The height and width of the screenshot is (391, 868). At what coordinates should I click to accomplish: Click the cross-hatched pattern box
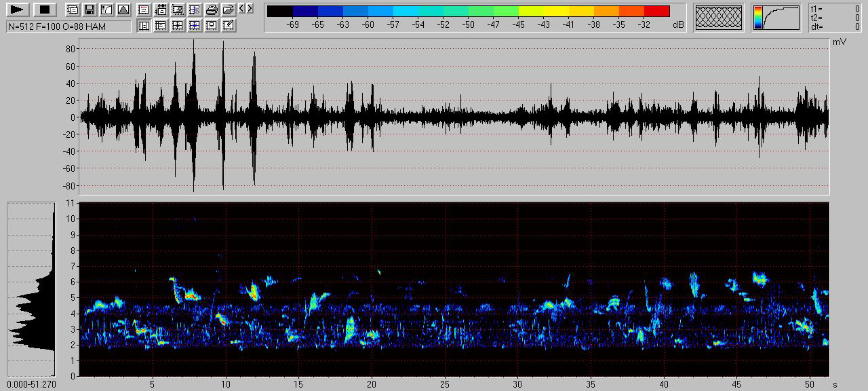click(718, 18)
